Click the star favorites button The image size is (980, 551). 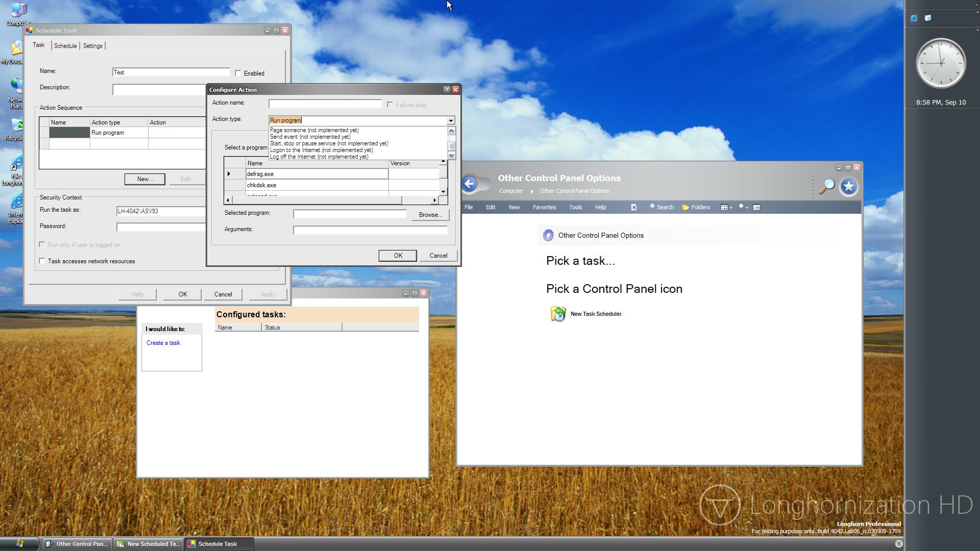coord(849,187)
